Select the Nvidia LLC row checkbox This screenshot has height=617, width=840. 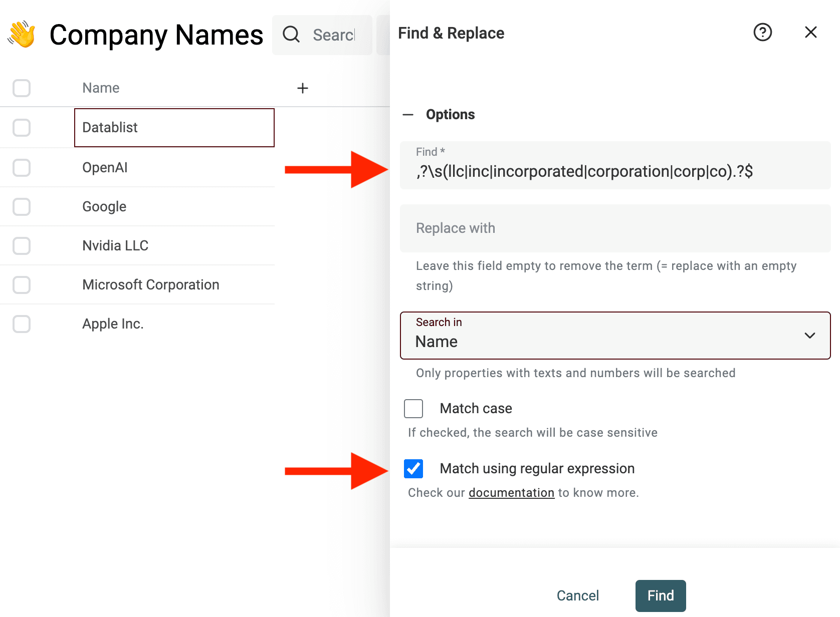tap(22, 246)
